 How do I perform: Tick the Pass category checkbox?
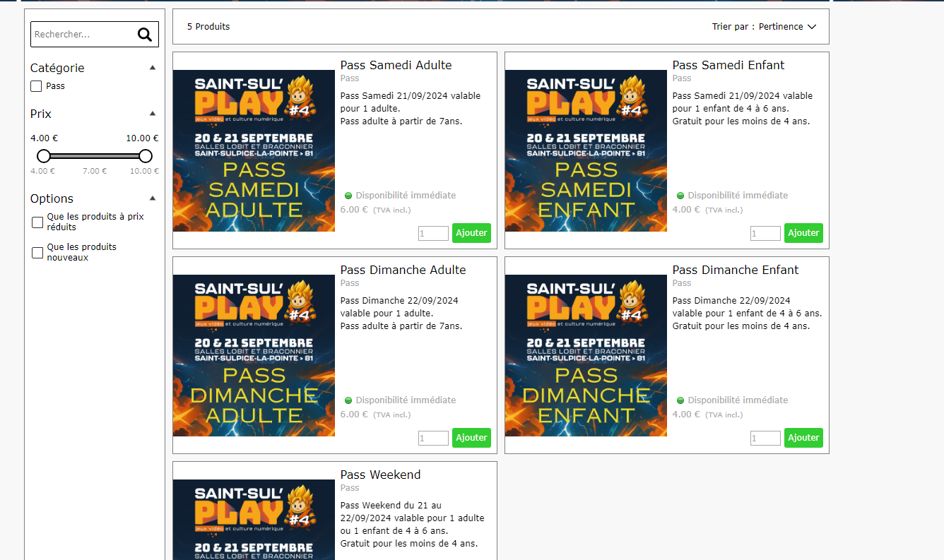pyautogui.click(x=36, y=86)
